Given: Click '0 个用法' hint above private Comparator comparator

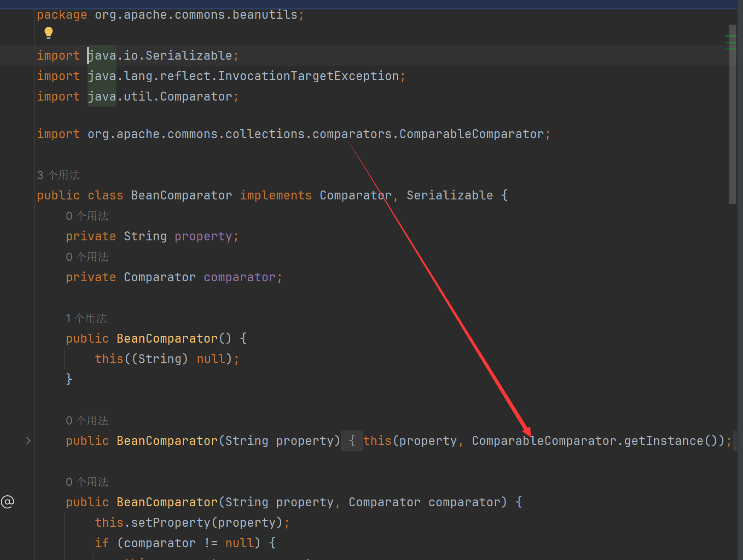Looking at the screenshot, I should click(87, 257).
